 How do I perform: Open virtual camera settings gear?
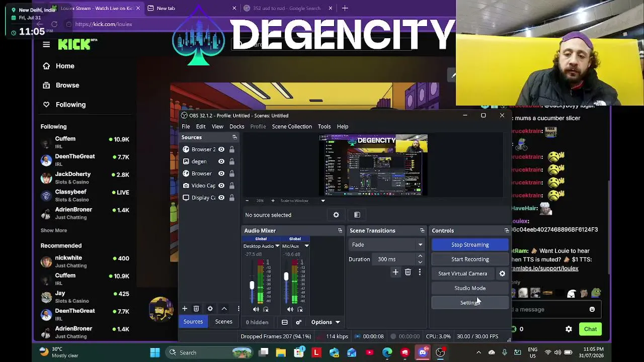502,274
